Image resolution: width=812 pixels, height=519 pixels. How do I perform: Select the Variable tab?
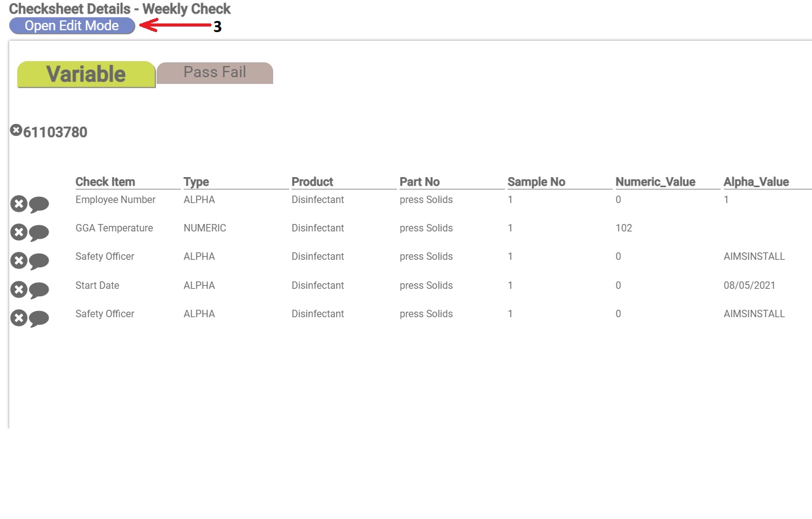pos(86,73)
